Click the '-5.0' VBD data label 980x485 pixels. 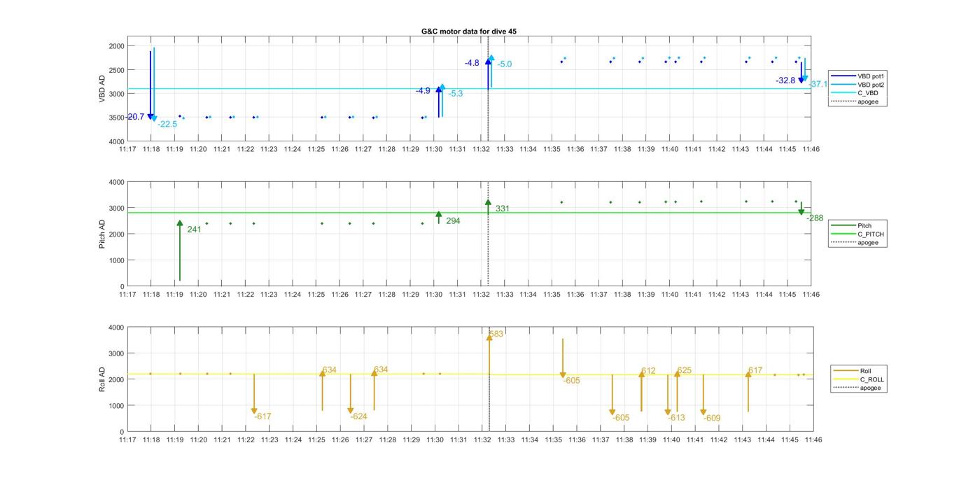504,64
